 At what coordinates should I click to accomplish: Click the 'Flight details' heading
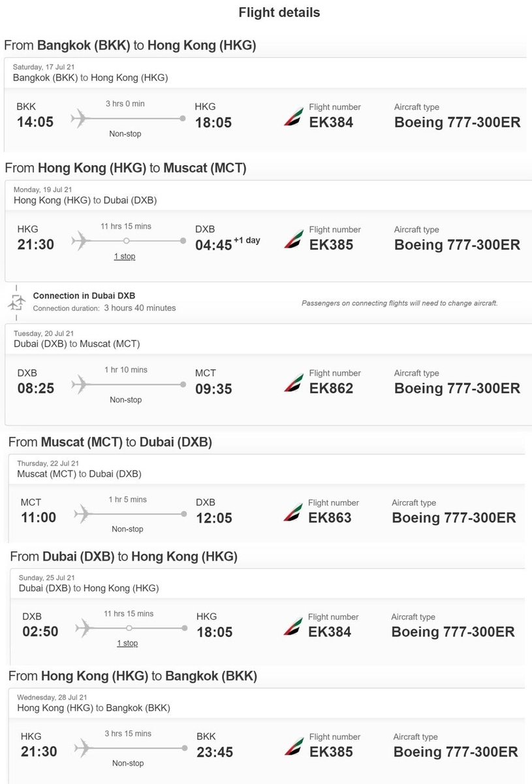coord(279,12)
